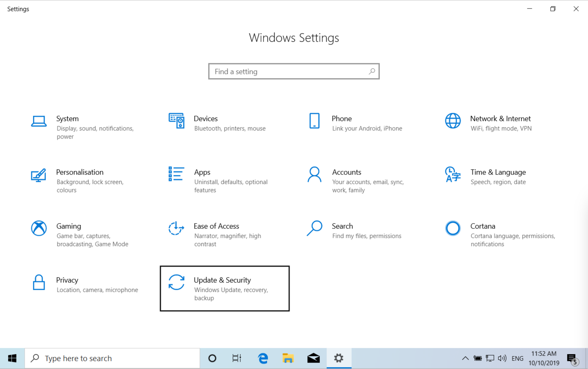Open Devices keyboard and speaker icon
This screenshot has width=588, height=369.
(176, 121)
